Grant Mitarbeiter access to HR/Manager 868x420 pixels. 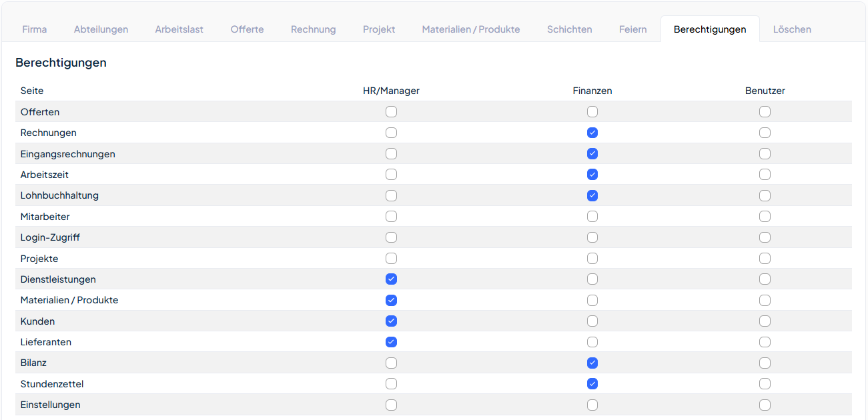(x=391, y=217)
